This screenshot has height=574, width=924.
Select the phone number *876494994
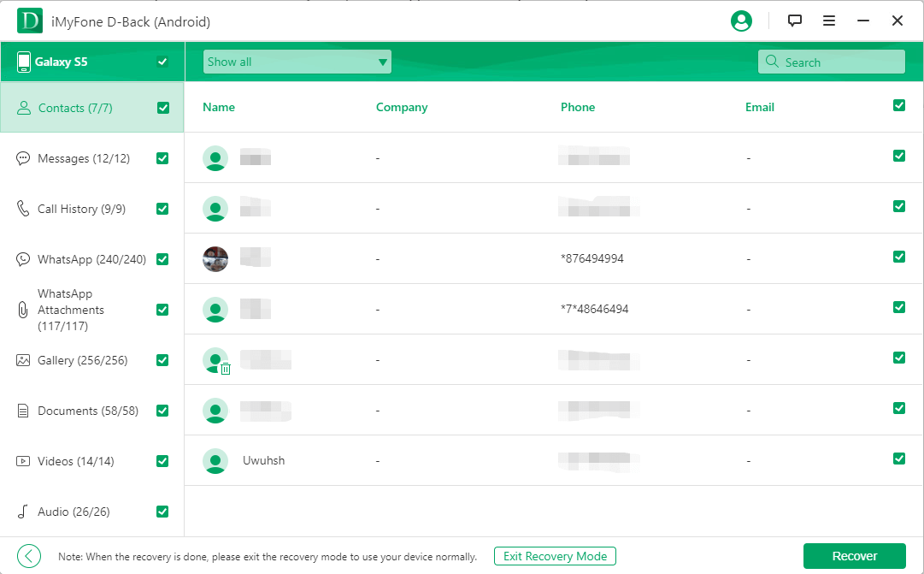(x=592, y=258)
